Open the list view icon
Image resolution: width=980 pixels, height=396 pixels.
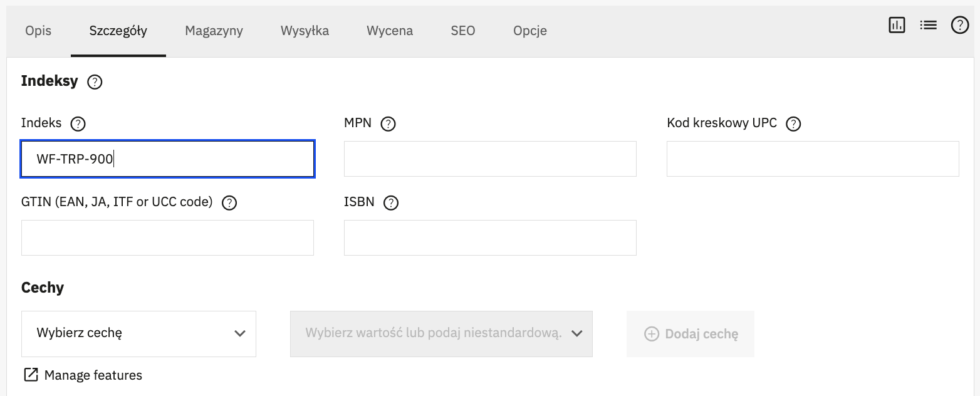tap(928, 25)
